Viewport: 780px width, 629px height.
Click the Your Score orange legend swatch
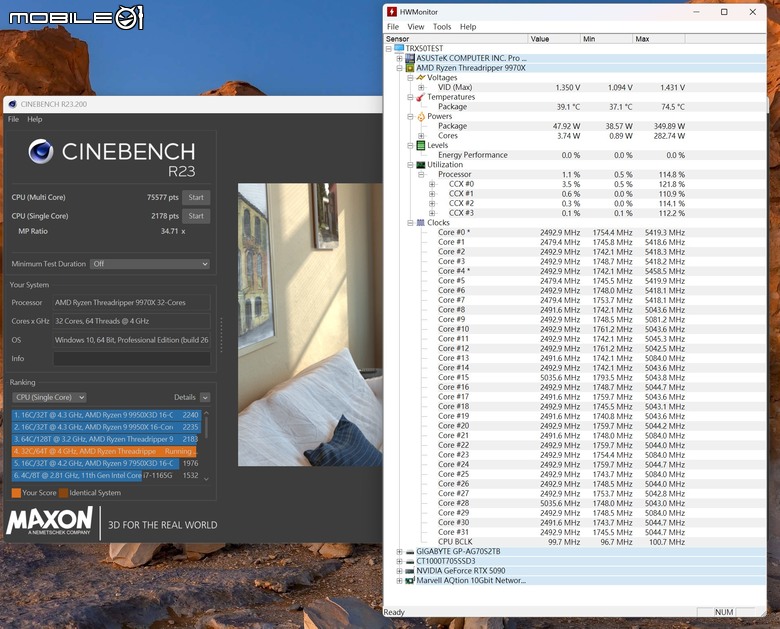[x=16, y=493]
